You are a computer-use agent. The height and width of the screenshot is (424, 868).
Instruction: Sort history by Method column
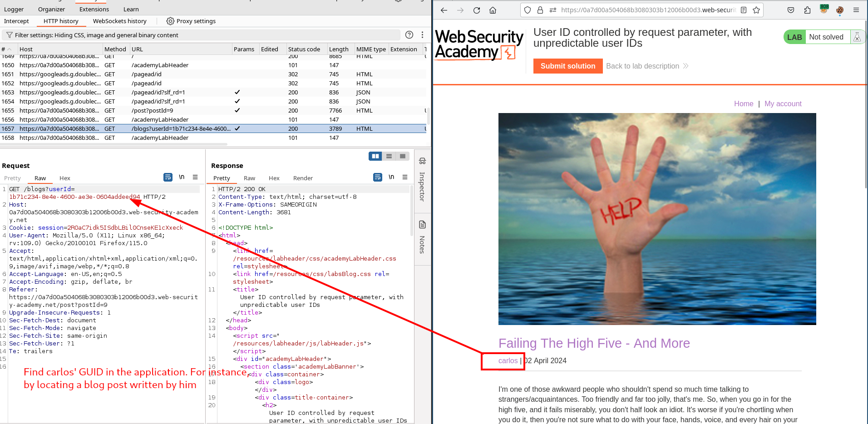115,49
